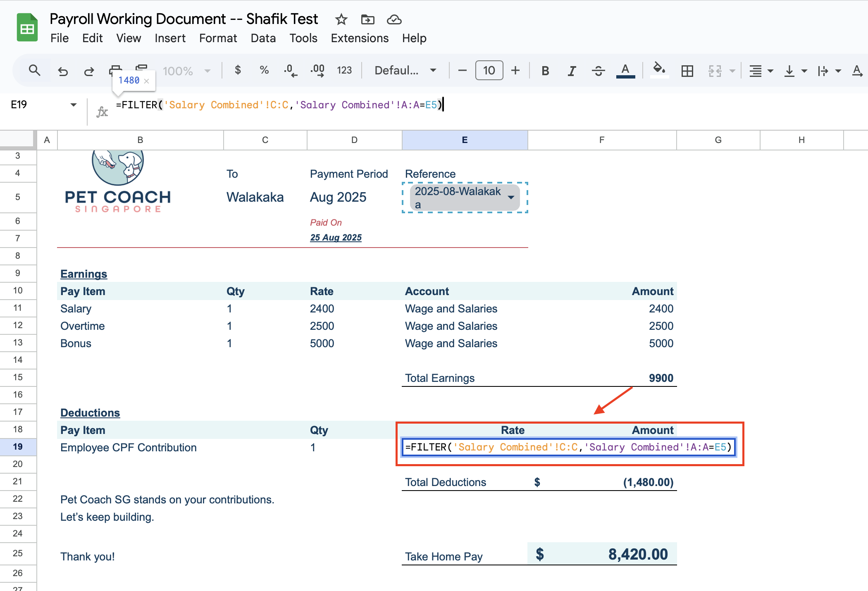Open the Format menu
Viewport: 868px width, 591px height.
point(218,38)
